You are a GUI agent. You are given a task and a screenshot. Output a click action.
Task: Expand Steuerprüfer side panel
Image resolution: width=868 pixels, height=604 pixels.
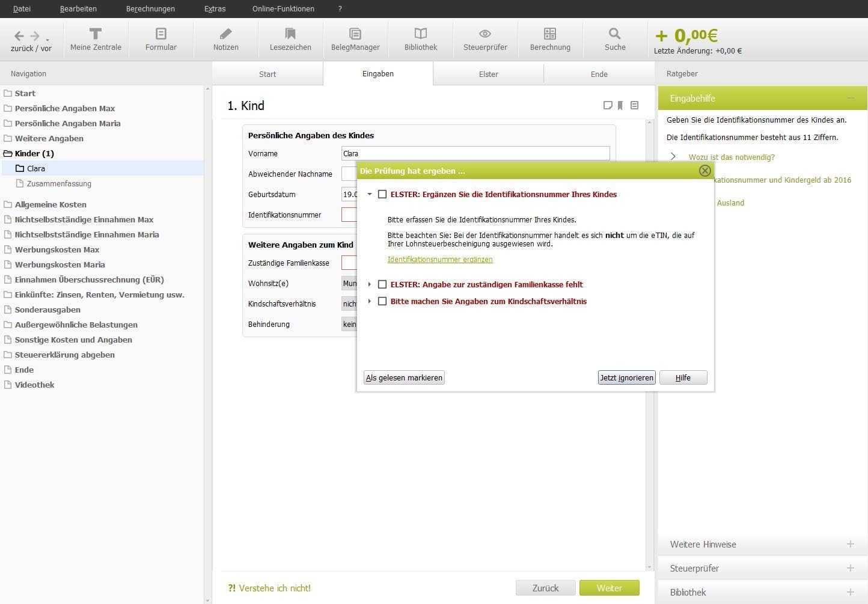coord(851,568)
